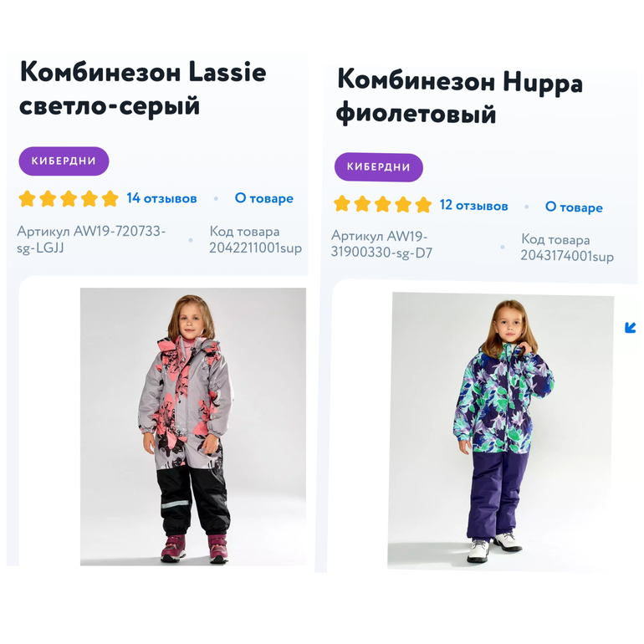Click the КИБЕРДНИ badge under Lassie title
The height and width of the screenshot is (644, 644).
click(x=64, y=161)
